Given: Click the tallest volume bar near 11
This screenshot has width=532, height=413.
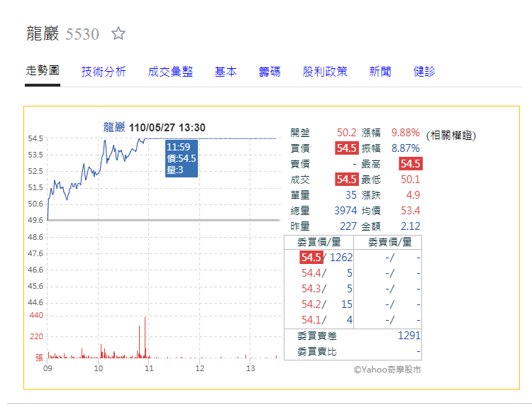Looking at the screenshot, I should click(x=145, y=337).
